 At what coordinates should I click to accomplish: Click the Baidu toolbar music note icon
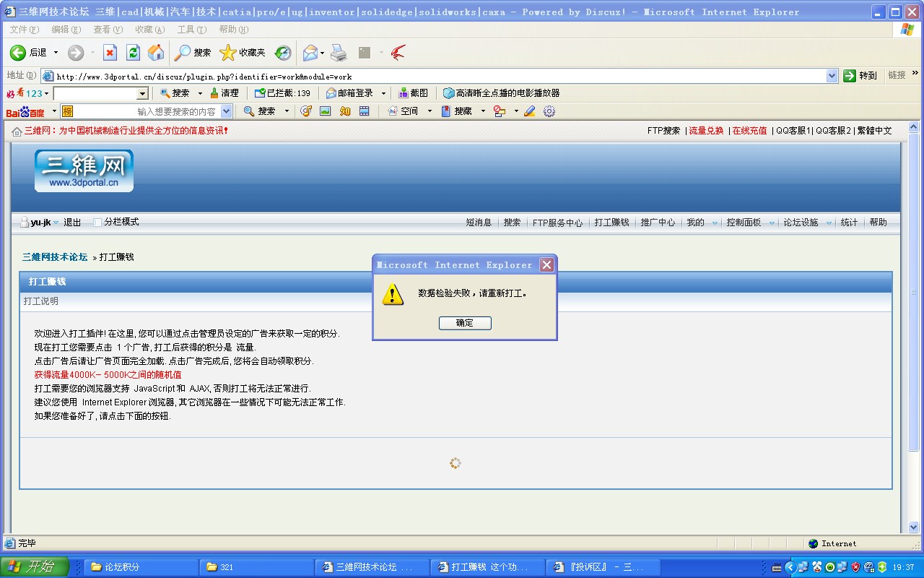[306, 111]
